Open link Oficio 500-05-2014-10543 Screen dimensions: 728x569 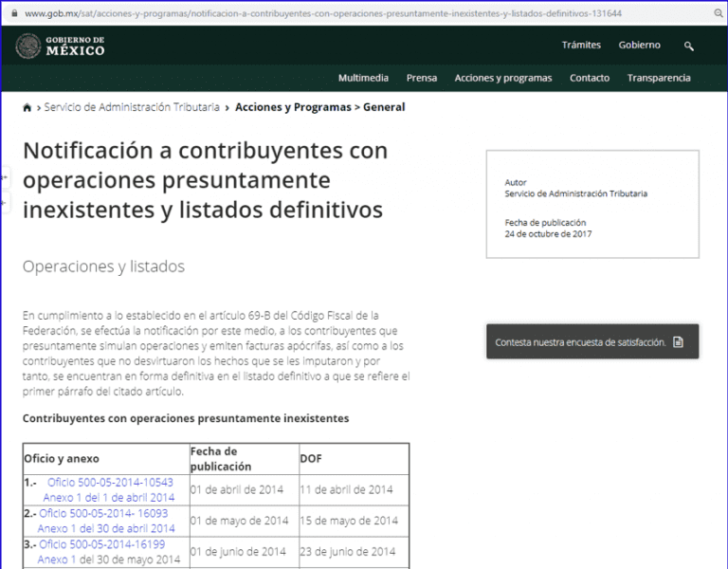[110, 483]
